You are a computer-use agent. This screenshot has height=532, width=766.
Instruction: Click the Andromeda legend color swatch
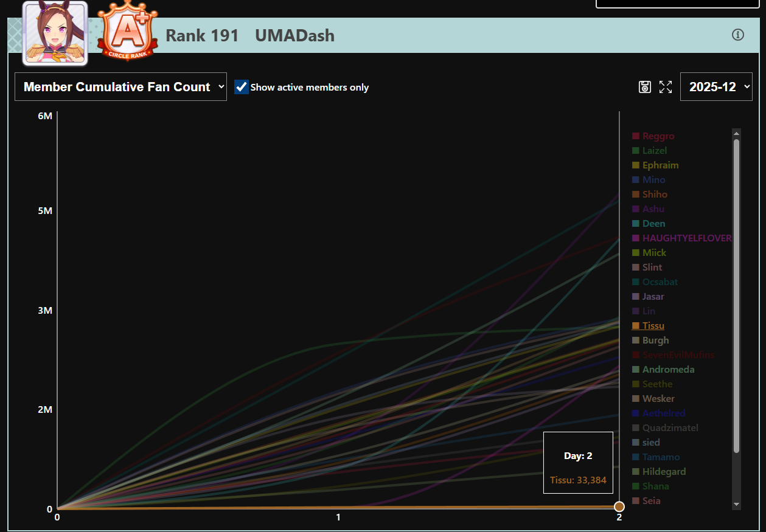[636, 370]
